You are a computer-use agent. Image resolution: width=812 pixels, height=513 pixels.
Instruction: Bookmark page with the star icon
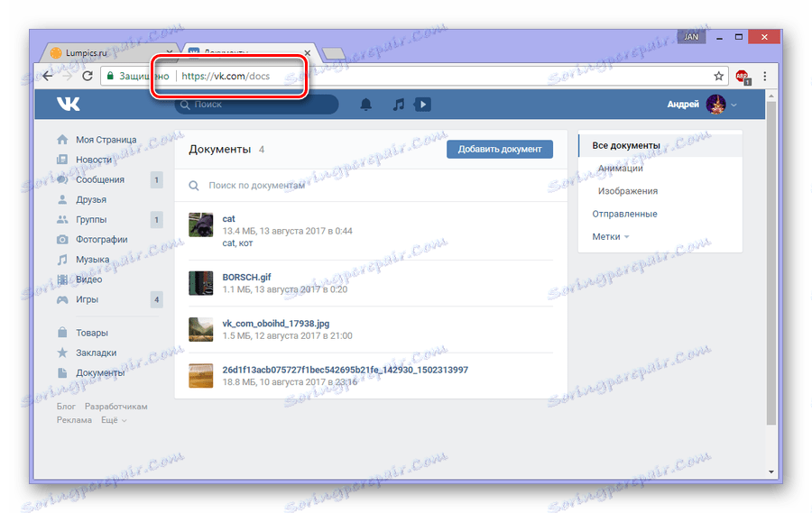tap(718, 76)
